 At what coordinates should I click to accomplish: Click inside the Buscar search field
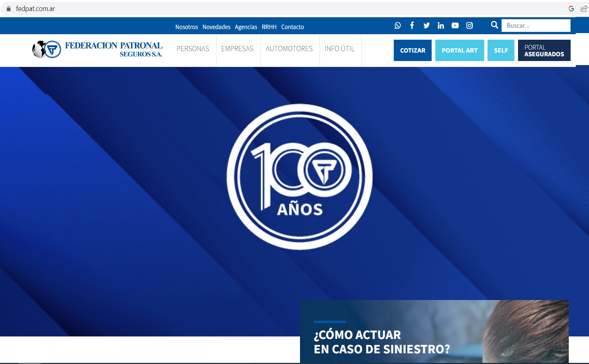pyautogui.click(x=536, y=25)
